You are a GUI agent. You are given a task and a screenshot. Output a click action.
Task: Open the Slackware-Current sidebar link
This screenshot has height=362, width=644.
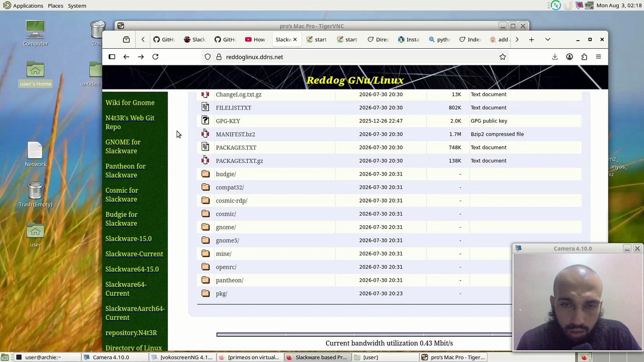pyautogui.click(x=134, y=254)
